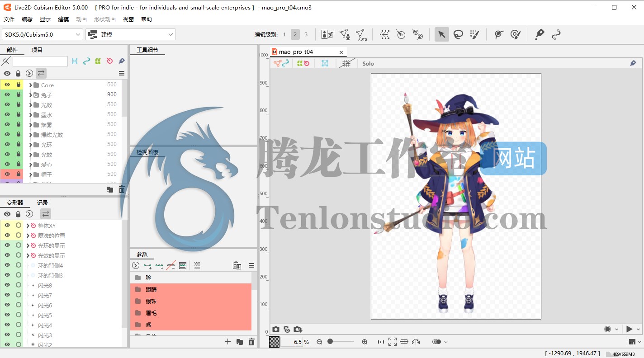
Task: Open the parameter settings clipboard icon
Action: click(x=237, y=265)
